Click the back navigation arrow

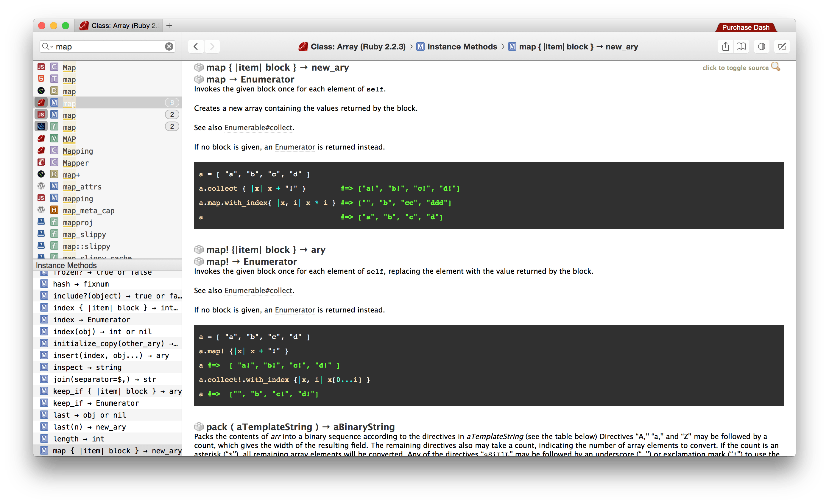point(196,46)
